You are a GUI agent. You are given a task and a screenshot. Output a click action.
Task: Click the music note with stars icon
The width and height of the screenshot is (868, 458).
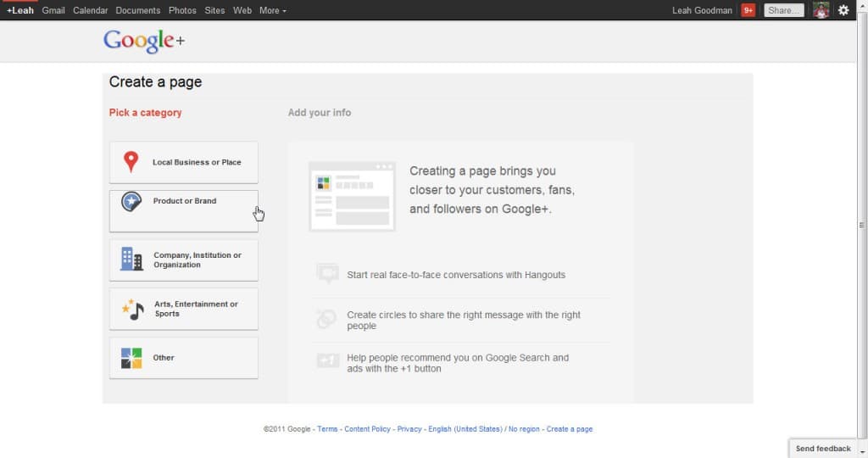point(133,309)
